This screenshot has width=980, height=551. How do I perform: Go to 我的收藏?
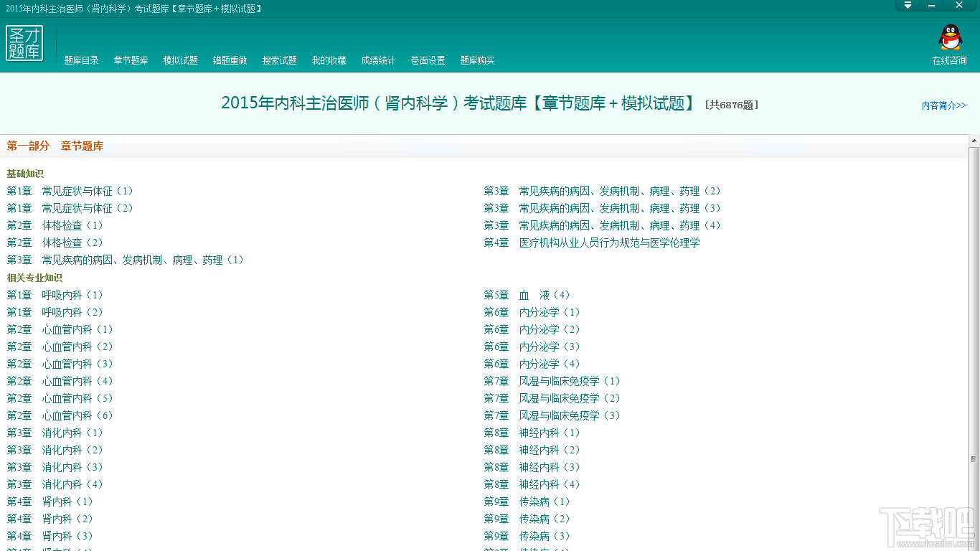[329, 60]
